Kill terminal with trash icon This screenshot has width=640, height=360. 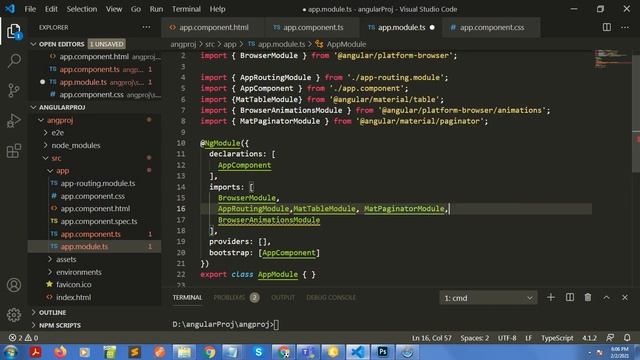[588, 298]
